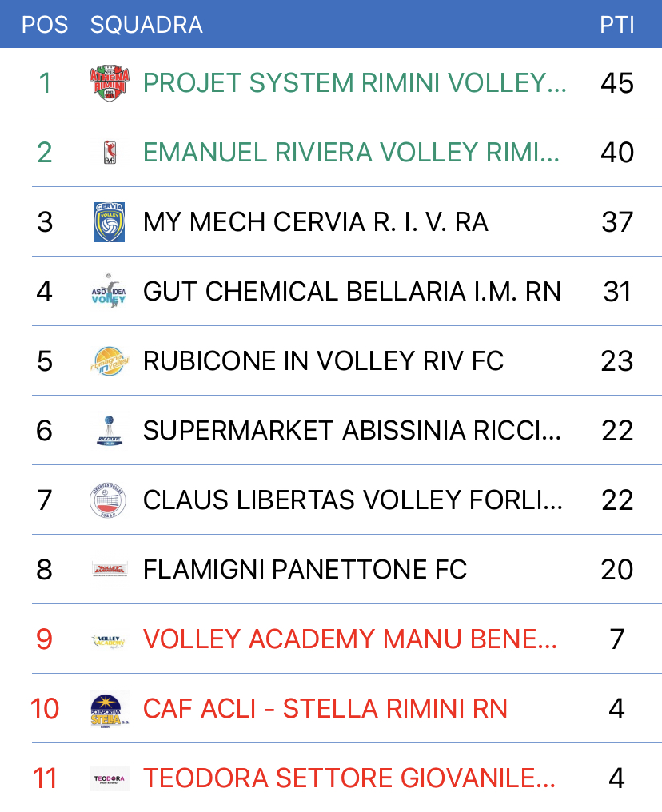Select GUT CHEMICAL BELLARIA I.M. RN row
Image resolution: width=662 pixels, height=812 pixels.
pyautogui.click(x=346, y=291)
